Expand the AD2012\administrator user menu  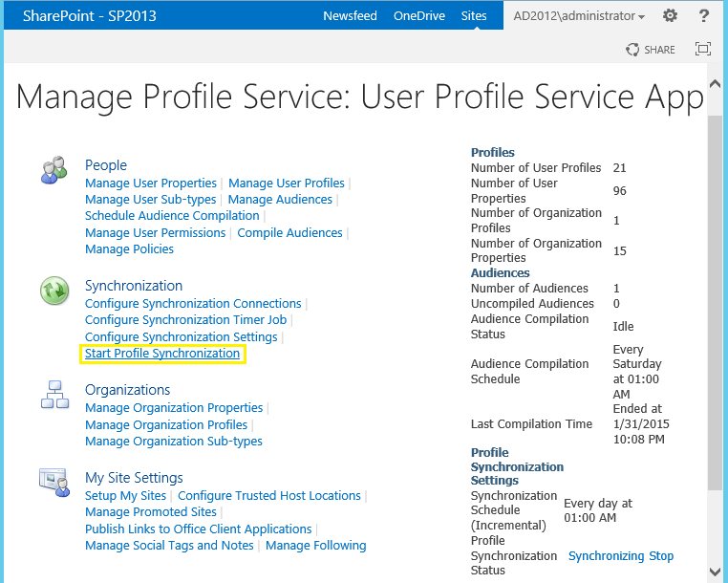tap(579, 16)
